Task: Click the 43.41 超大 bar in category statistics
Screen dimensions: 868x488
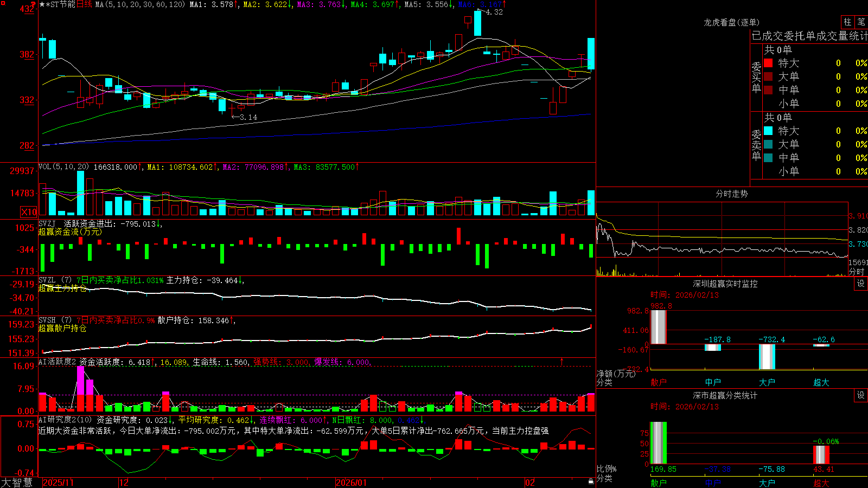Action: pos(821,454)
